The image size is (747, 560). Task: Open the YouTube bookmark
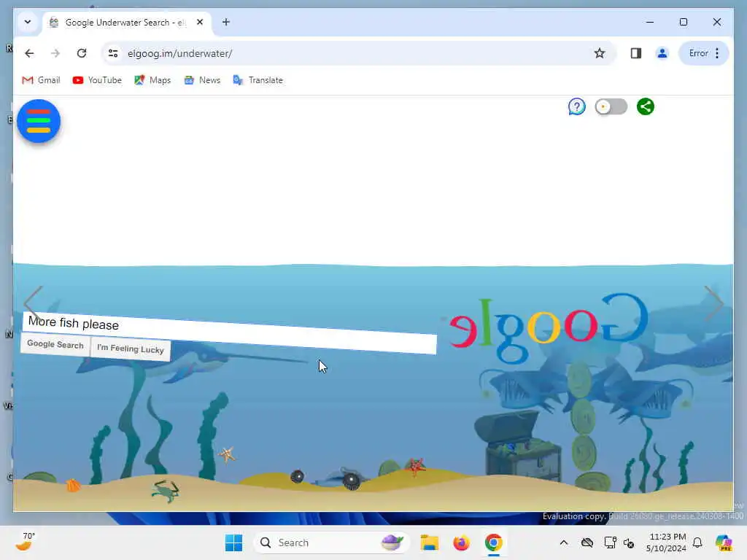[x=97, y=80]
